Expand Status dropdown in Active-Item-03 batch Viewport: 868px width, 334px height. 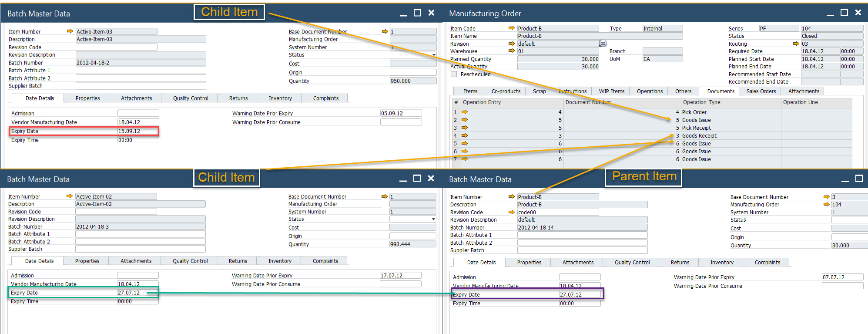[434, 55]
